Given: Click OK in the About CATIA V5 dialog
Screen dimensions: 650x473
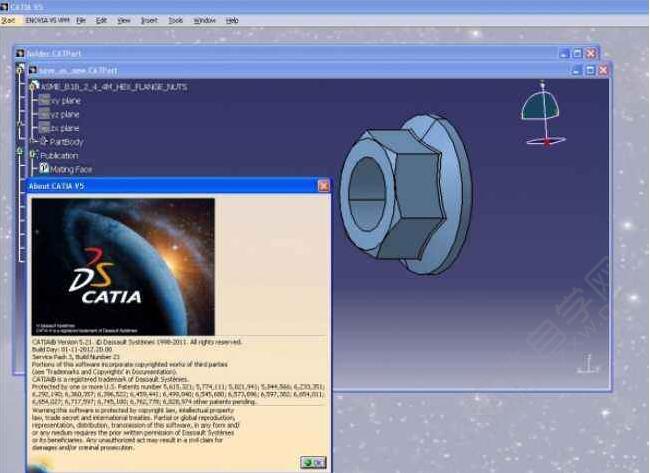Looking at the screenshot, I should (313, 462).
